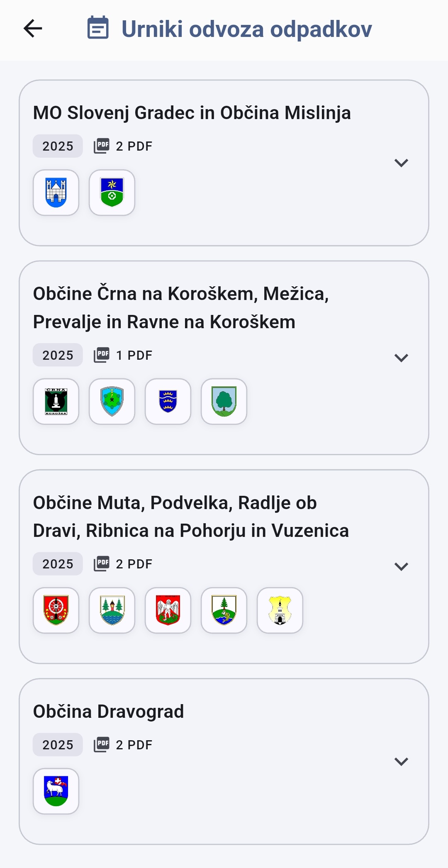Expand the MO Slovenj Gradec card
This screenshot has width=448, height=868.
pos(401,163)
